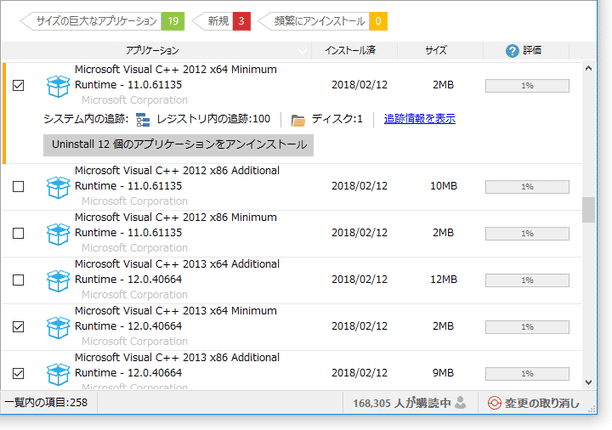Screen dimensions: 612x430
Task: Click the registry traces icon
Action: click(143, 120)
